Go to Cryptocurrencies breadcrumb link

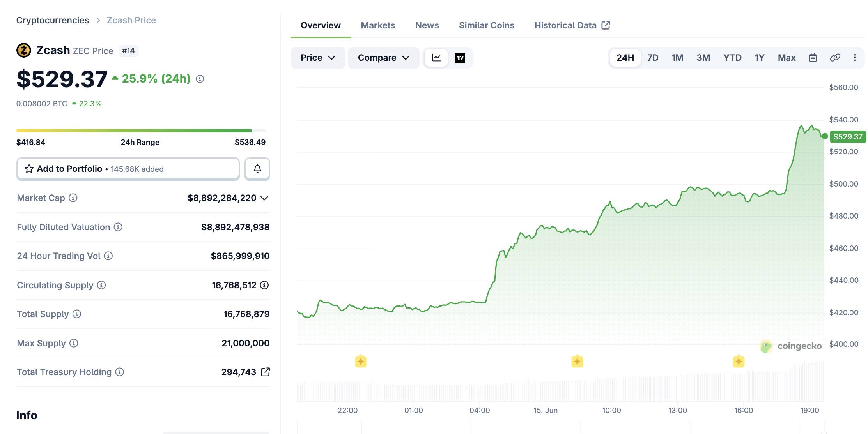[53, 20]
